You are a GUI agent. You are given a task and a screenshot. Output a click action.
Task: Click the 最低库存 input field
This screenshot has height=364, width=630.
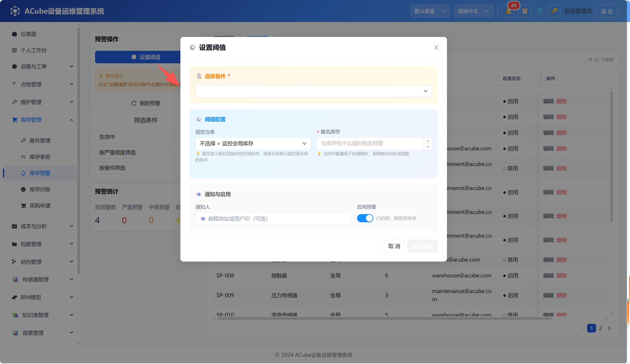point(370,143)
